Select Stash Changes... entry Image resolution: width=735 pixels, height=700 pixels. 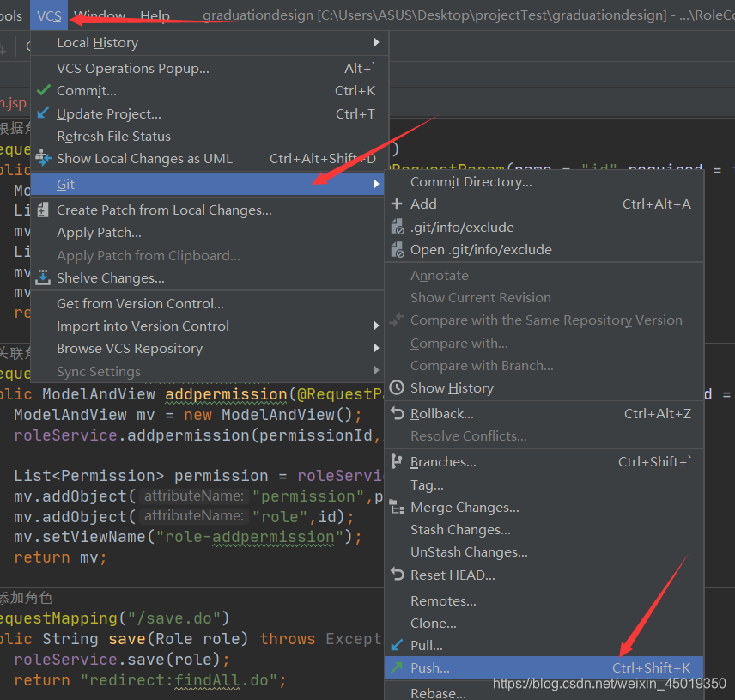[544, 529]
